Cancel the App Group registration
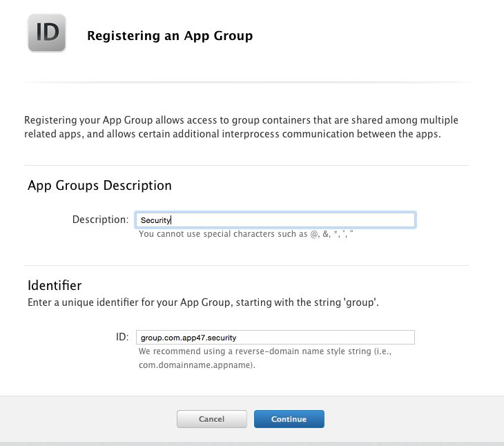This screenshot has width=504, height=446. [212, 418]
